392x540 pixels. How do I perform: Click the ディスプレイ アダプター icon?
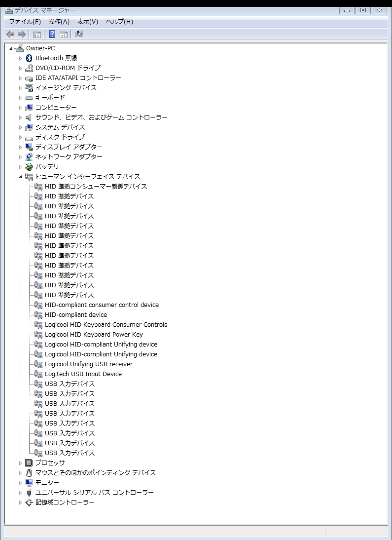pos(29,147)
